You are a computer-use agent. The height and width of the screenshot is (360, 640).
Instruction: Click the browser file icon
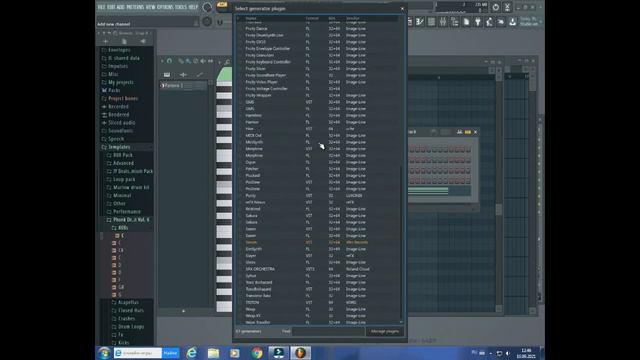click(124, 42)
